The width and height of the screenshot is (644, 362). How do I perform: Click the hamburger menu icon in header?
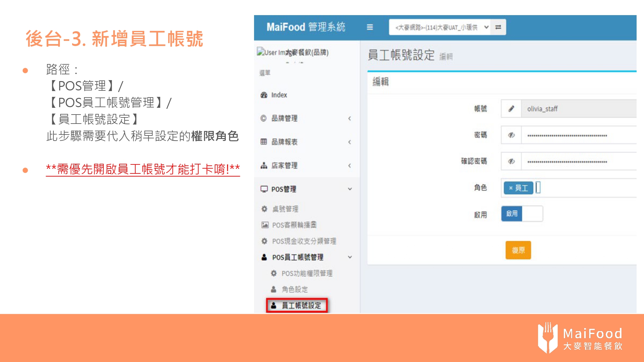coord(370,27)
